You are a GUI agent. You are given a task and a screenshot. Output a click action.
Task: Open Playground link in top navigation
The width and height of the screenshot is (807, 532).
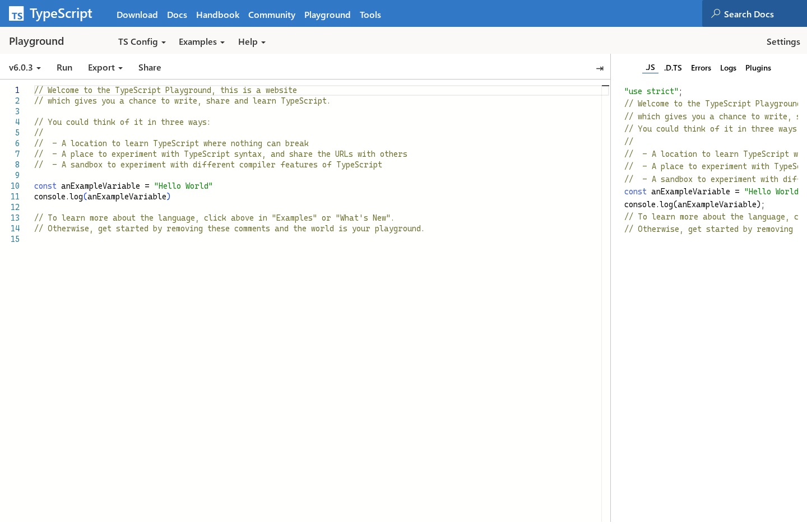[327, 15]
